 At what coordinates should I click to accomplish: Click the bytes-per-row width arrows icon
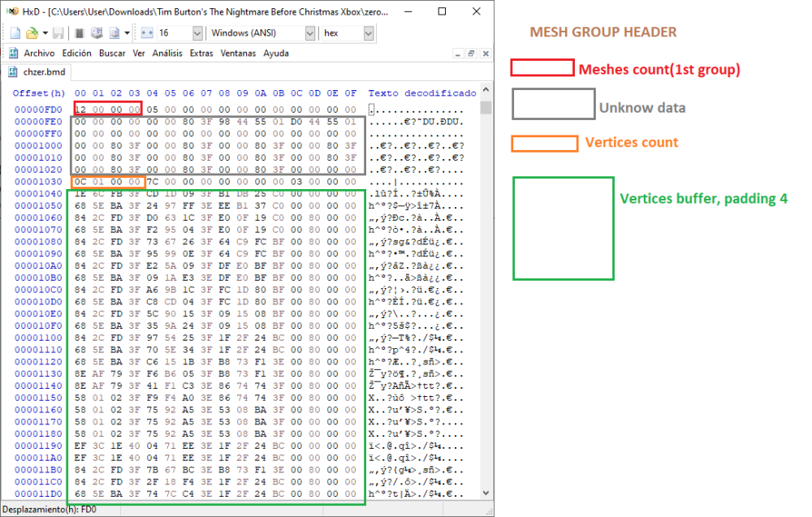click(145, 32)
